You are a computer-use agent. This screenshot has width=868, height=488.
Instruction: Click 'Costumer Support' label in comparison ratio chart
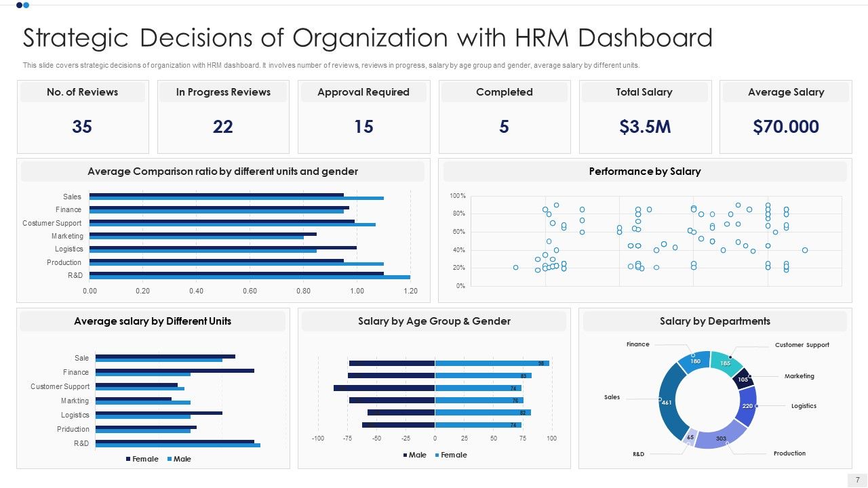[x=52, y=223]
